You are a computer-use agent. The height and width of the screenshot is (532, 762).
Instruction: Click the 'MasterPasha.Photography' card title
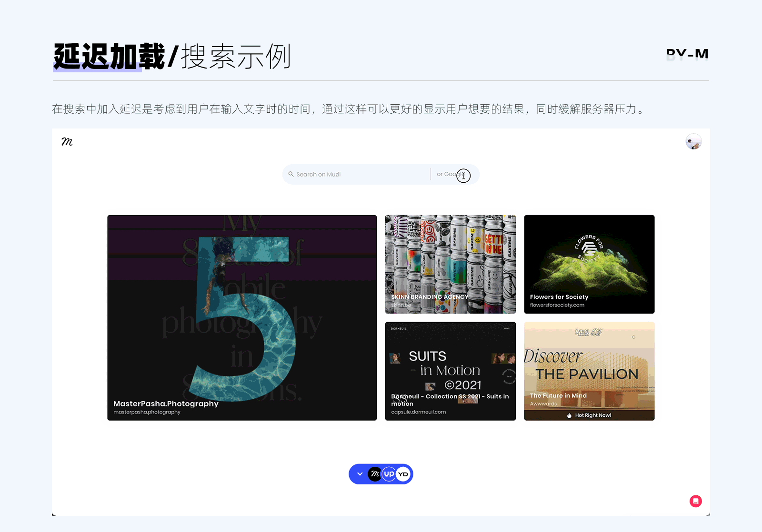click(166, 404)
